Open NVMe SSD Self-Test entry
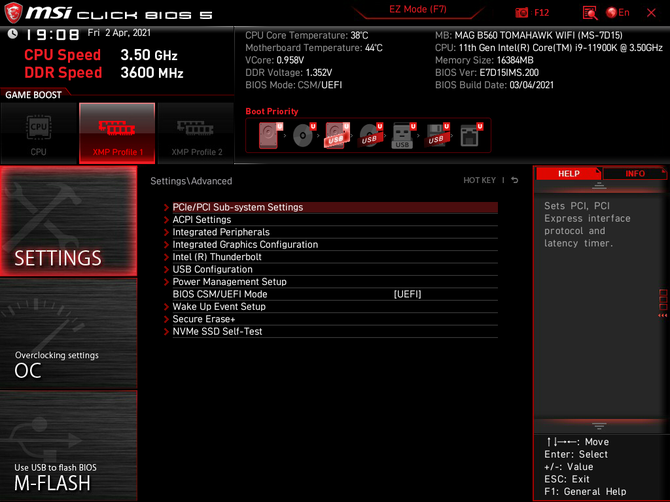 pos(335,331)
